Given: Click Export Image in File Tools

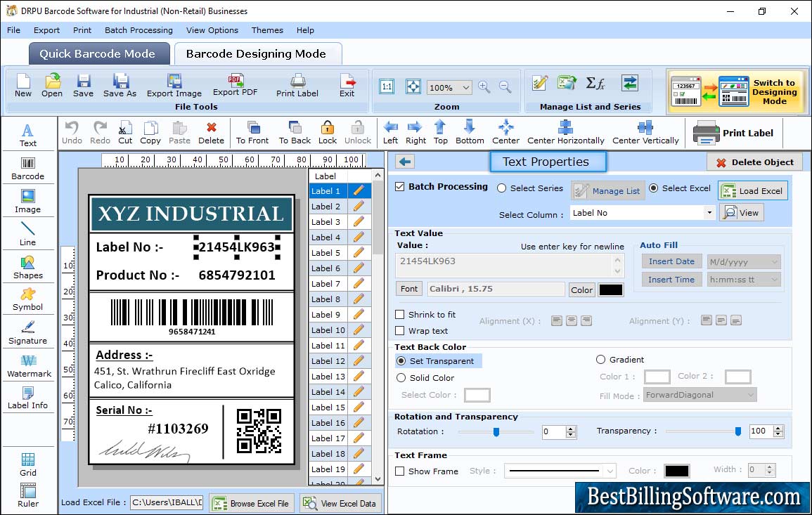Looking at the screenshot, I should [174, 86].
